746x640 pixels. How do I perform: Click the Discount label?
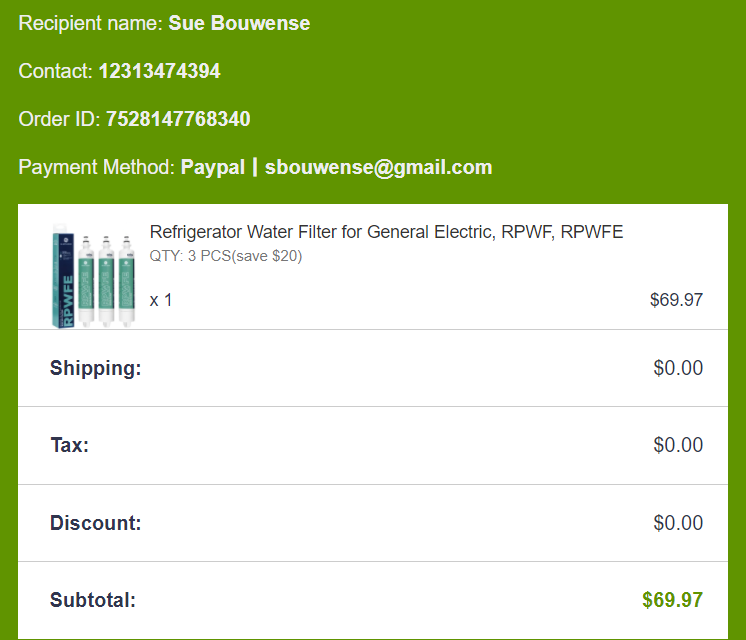click(96, 523)
